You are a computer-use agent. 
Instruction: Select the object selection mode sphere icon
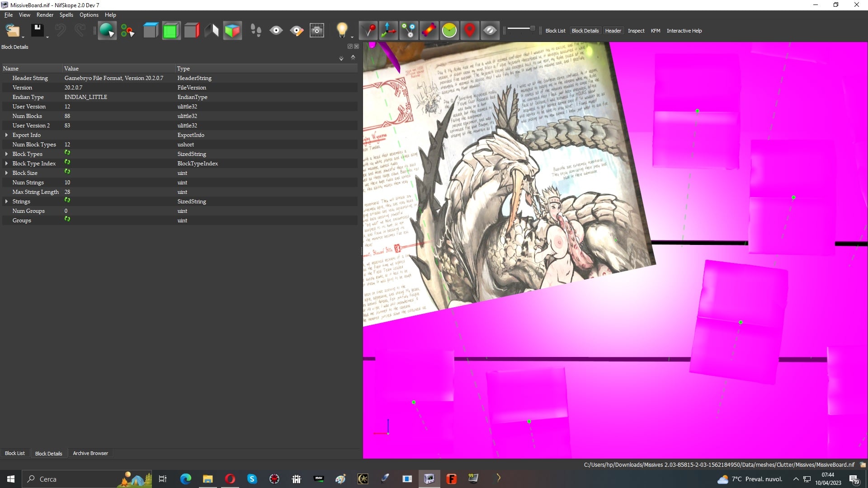pyautogui.click(x=107, y=31)
